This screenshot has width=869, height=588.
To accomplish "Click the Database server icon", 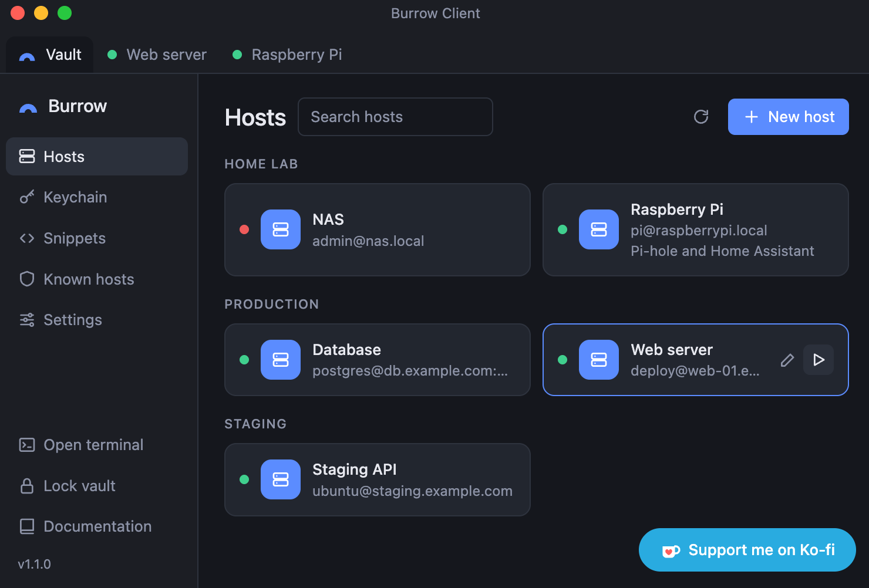I will pyautogui.click(x=281, y=360).
